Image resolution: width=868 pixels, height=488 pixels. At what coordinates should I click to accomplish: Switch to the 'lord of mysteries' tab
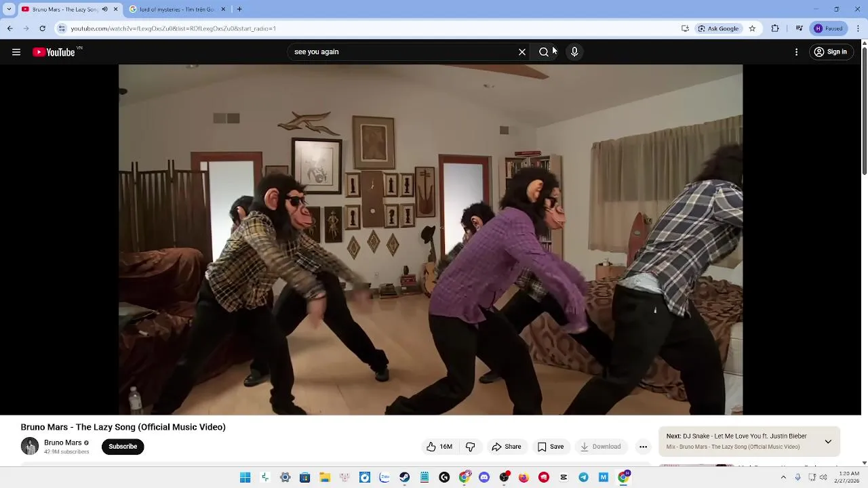click(176, 9)
